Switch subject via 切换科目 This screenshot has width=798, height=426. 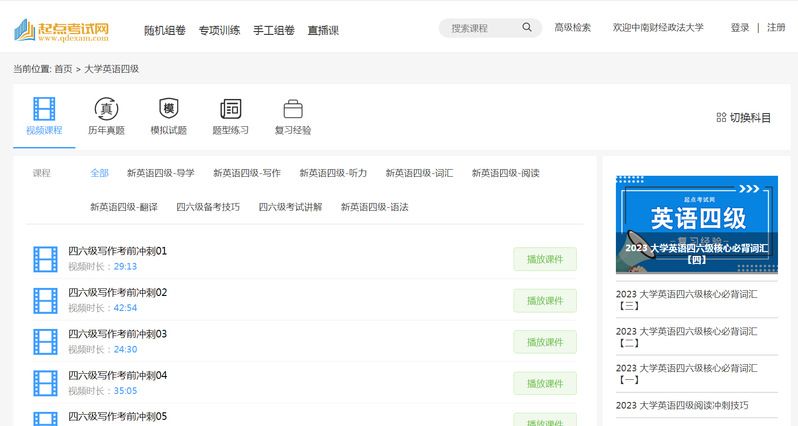tap(743, 118)
